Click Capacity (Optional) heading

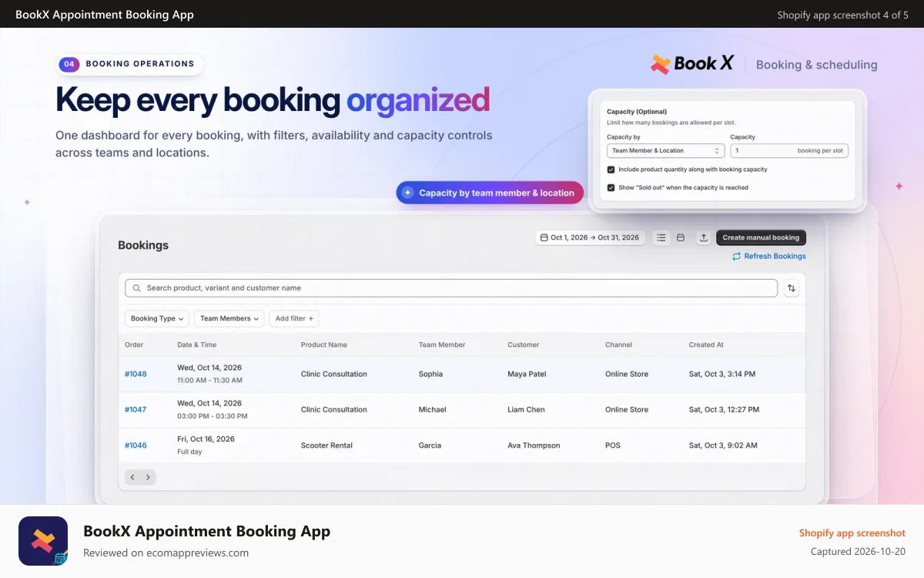click(637, 112)
